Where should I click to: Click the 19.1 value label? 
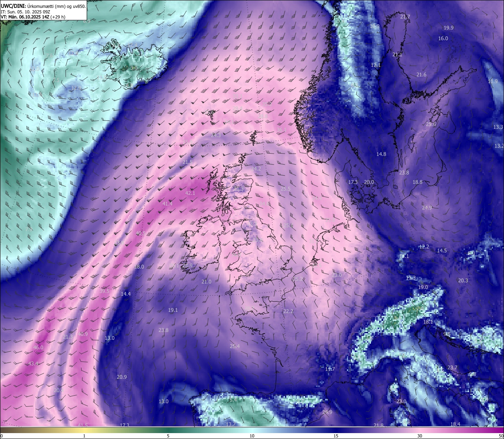click(x=173, y=310)
